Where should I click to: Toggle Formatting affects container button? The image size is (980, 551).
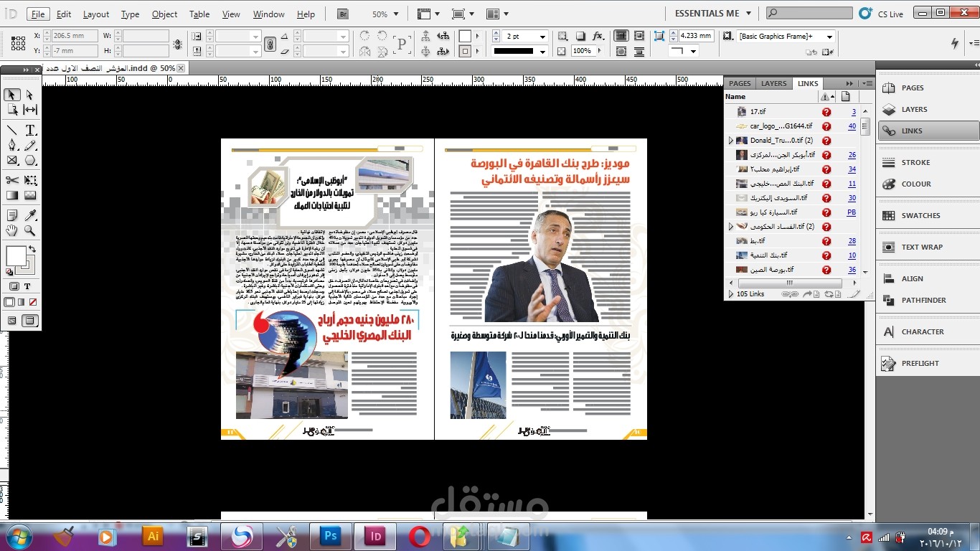(x=15, y=286)
